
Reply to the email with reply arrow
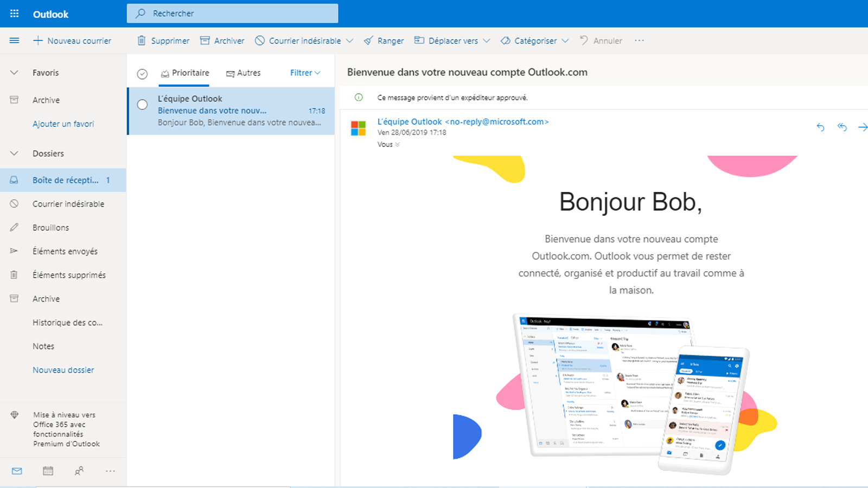(820, 127)
